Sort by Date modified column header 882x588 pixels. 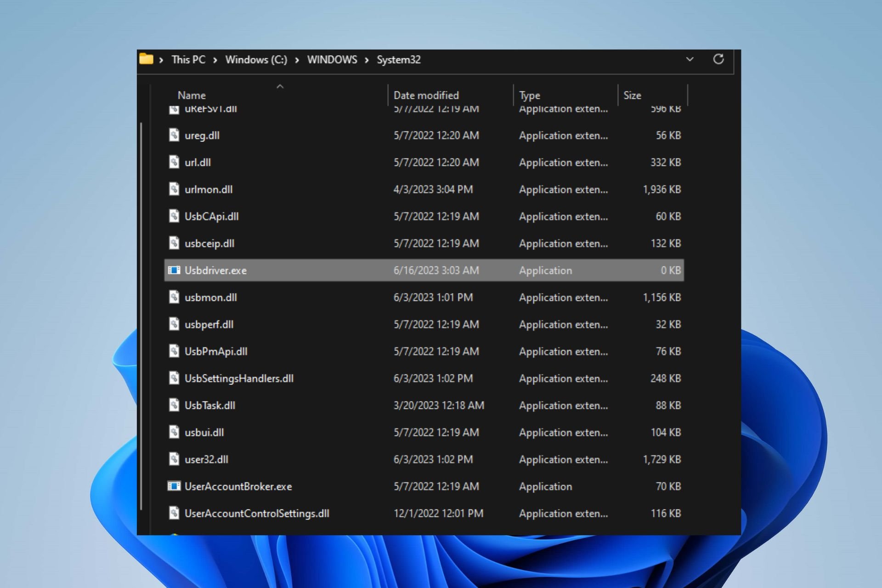[x=426, y=95]
